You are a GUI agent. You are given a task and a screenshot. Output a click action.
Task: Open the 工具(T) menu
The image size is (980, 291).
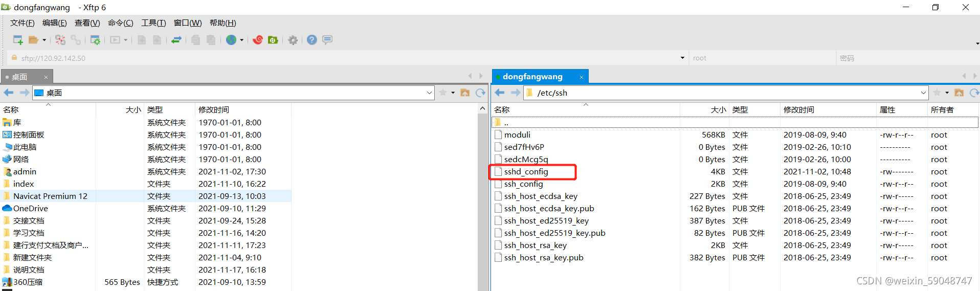coord(153,23)
